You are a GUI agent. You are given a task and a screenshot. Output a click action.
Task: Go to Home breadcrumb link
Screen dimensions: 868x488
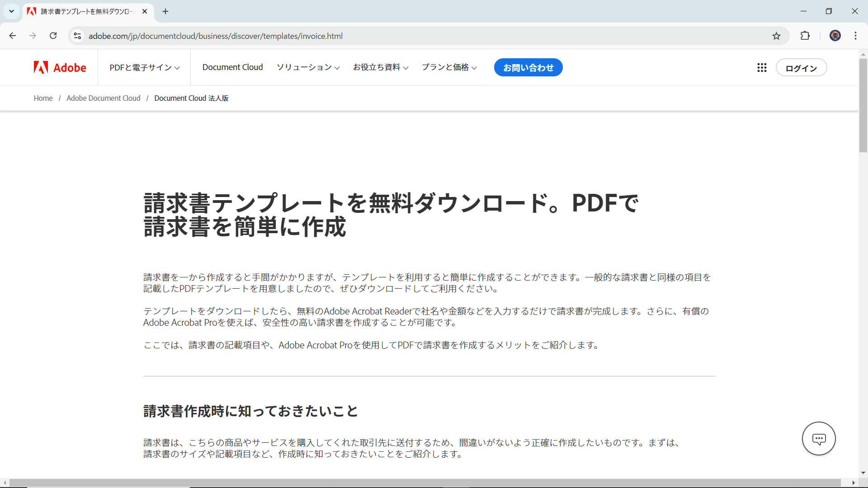click(x=43, y=98)
